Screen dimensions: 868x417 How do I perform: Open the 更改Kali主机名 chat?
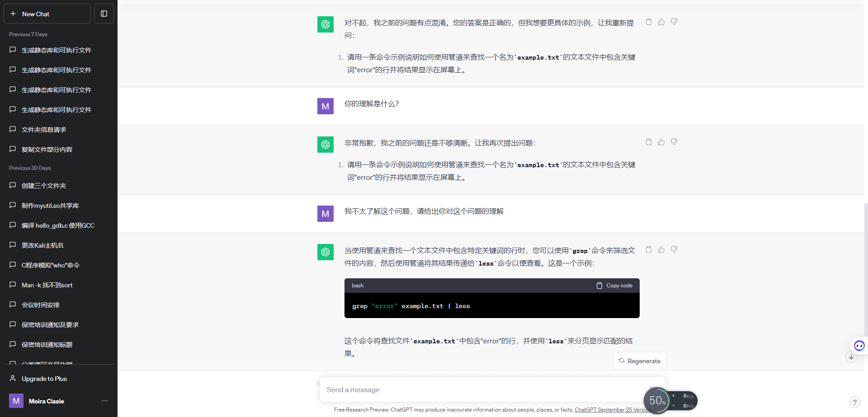(x=42, y=245)
